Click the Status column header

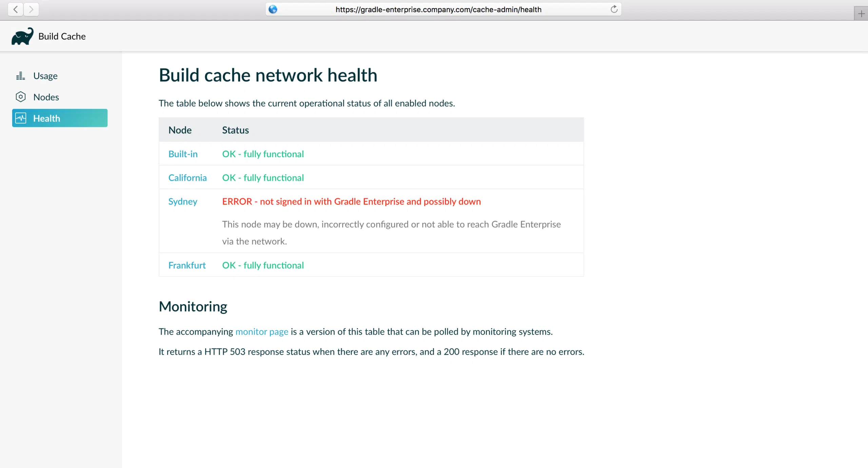[x=235, y=130]
